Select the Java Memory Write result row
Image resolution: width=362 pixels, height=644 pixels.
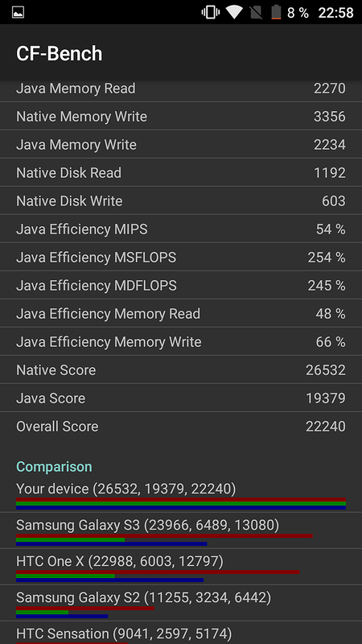(x=181, y=145)
